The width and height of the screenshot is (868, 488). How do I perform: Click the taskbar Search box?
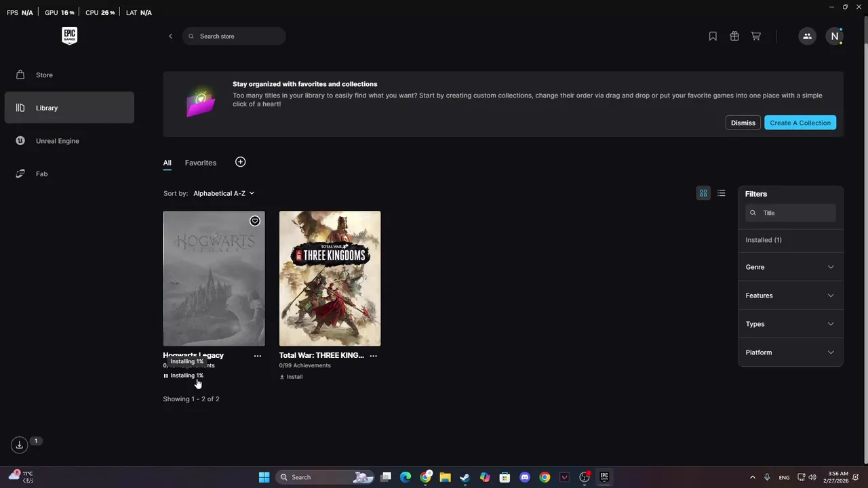coord(325,477)
